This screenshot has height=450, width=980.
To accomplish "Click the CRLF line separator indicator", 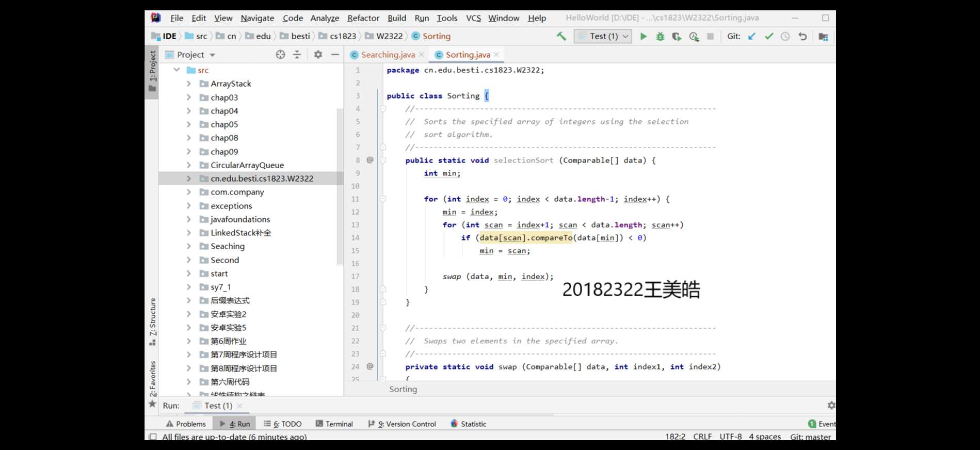I will pyautogui.click(x=702, y=437).
